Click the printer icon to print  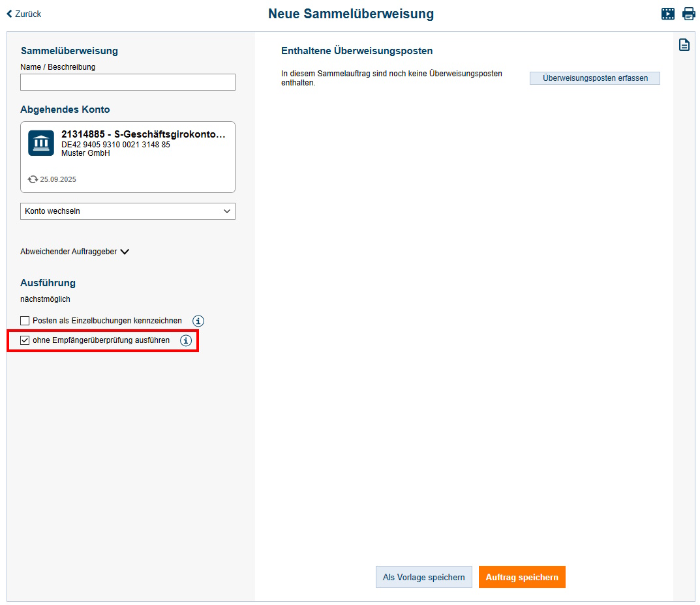click(x=689, y=14)
